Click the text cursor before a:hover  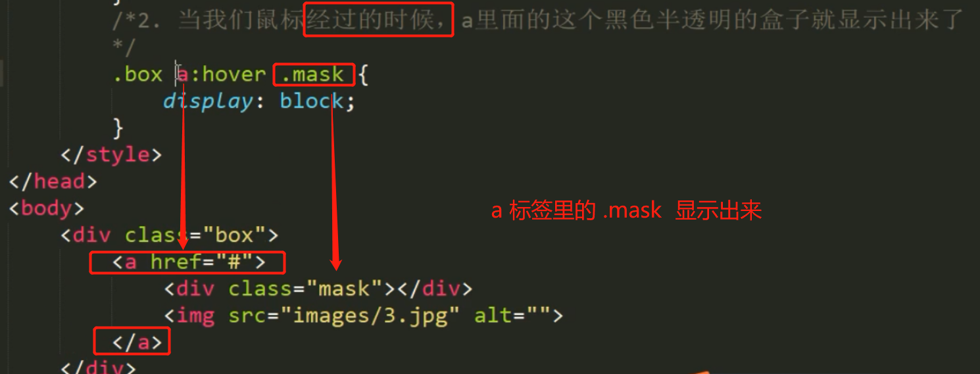tap(177, 74)
